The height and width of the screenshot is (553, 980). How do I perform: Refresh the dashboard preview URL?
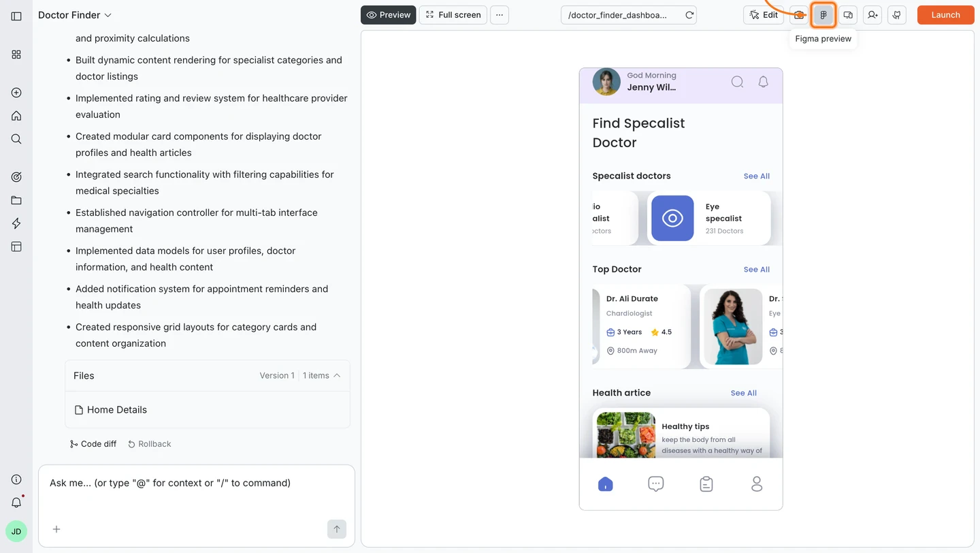[x=689, y=14]
